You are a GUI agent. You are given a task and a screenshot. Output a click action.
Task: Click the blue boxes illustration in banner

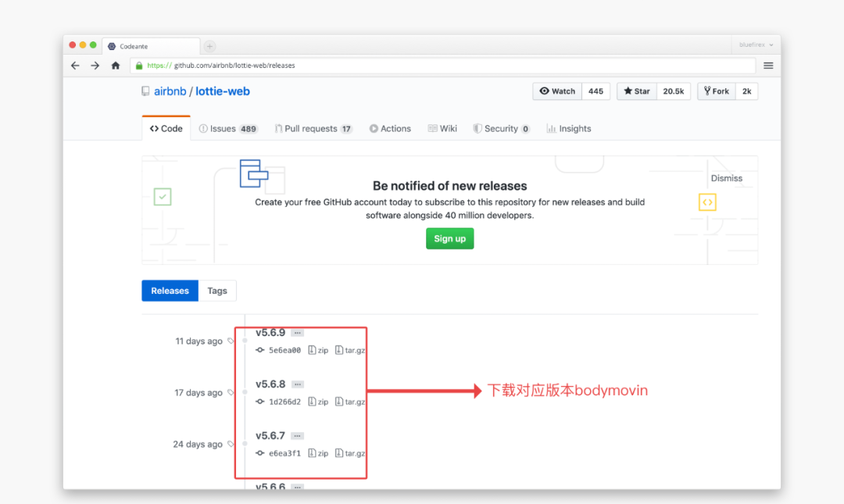pyautogui.click(x=254, y=173)
